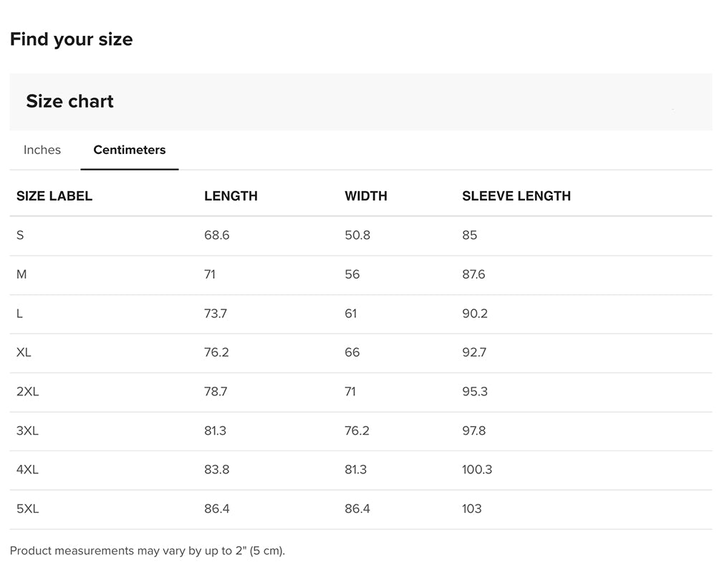722x588 pixels.
Task: Click the S width value 50.8
Action: pos(357,235)
